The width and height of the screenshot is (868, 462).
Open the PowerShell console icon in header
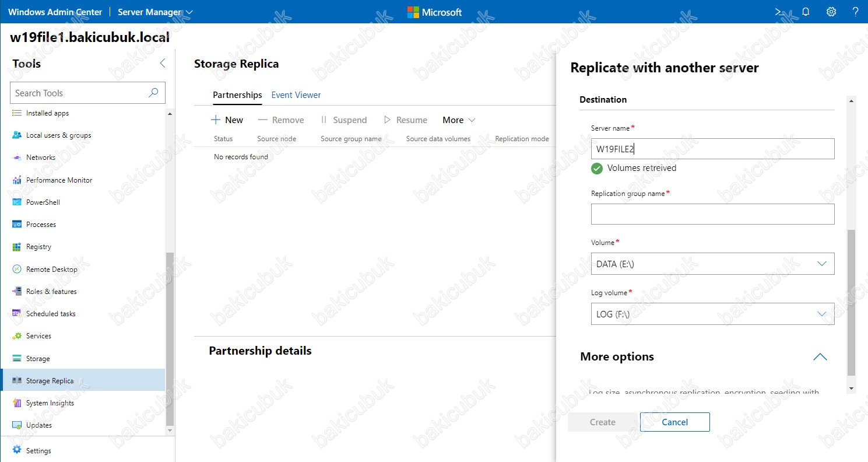780,12
